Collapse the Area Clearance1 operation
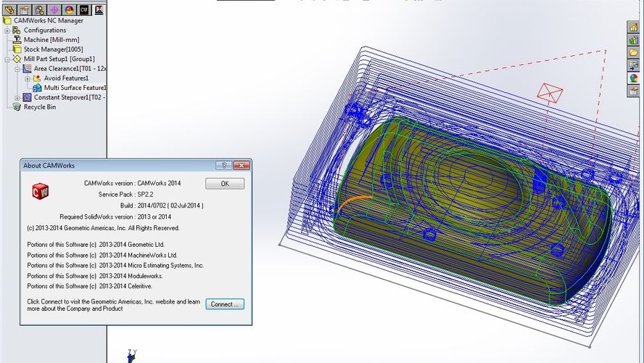 pyautogui.click(x=17, y=69)
